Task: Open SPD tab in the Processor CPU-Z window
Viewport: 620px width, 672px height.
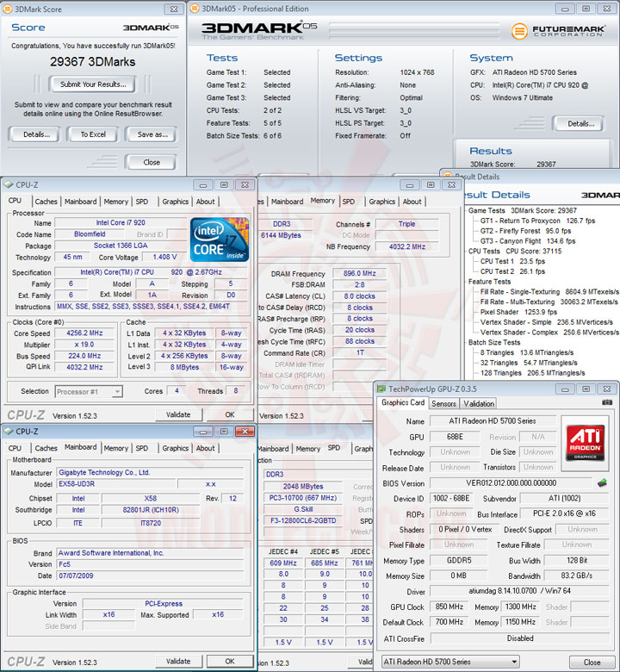Action: click(142, 202)
